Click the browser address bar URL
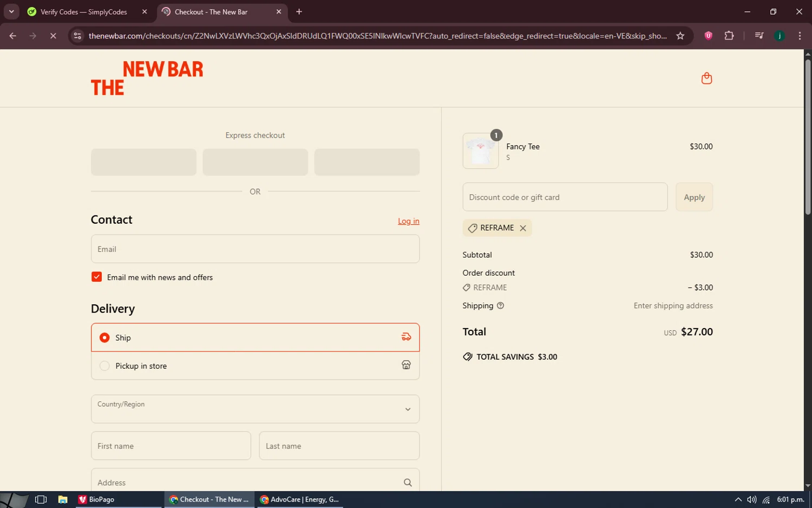This screenshot has width=812, height=508. 377,36
